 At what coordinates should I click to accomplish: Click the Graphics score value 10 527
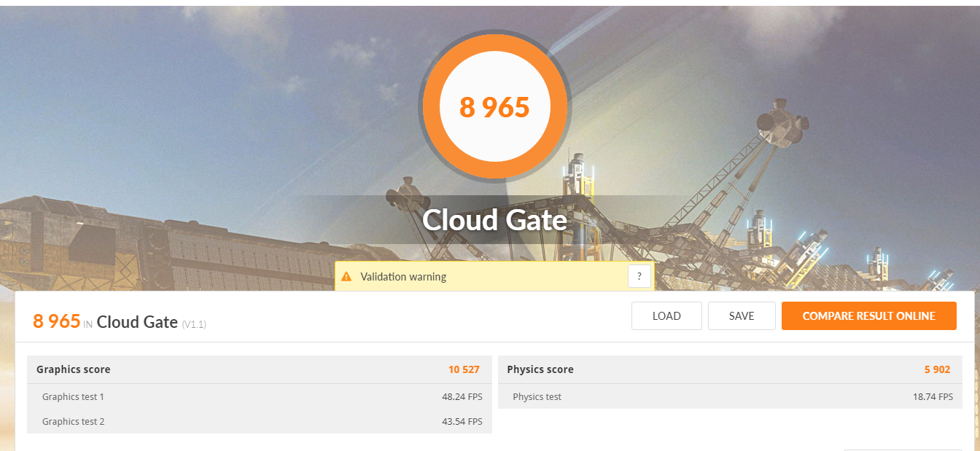click(464, 369)
